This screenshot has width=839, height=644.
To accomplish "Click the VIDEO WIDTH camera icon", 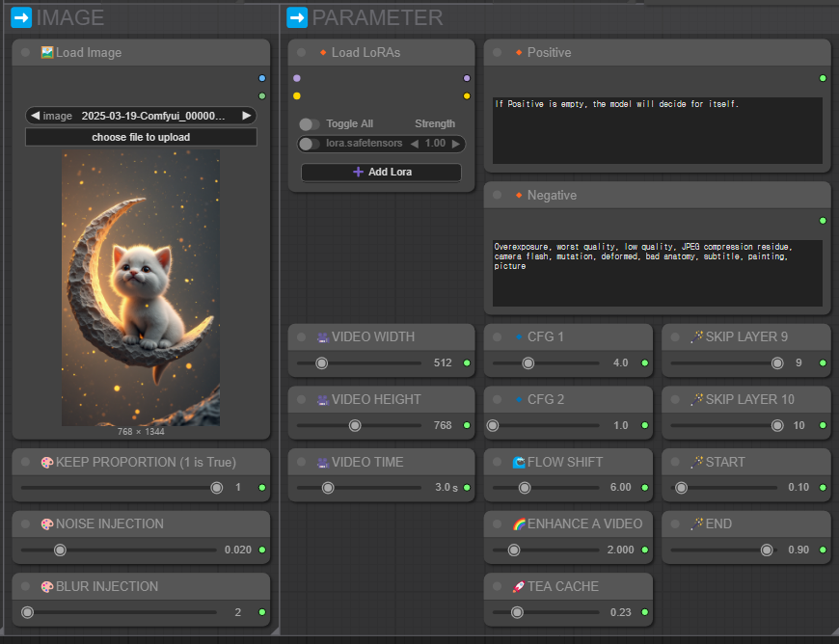I will click(x=323, y=337).
